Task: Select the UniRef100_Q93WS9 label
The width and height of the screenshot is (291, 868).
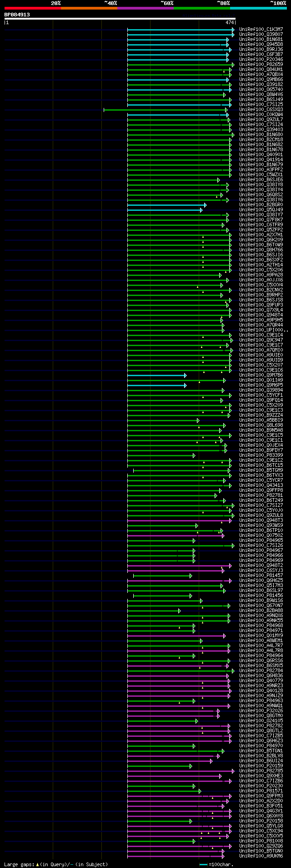Action: (261, 525)
